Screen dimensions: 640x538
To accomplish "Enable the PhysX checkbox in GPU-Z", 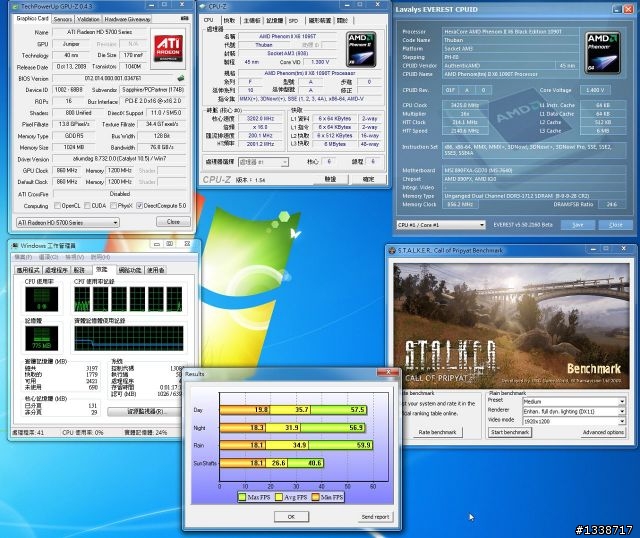I will 113,205.
